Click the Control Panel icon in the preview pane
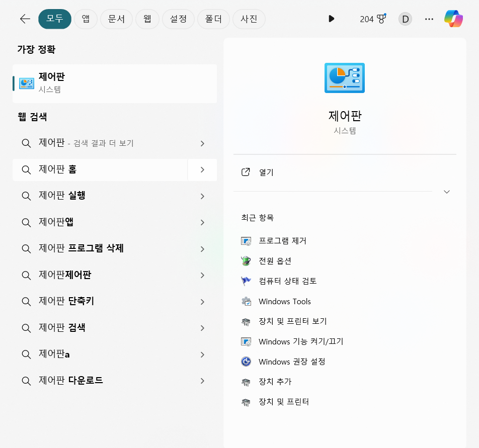 [345, 78]
